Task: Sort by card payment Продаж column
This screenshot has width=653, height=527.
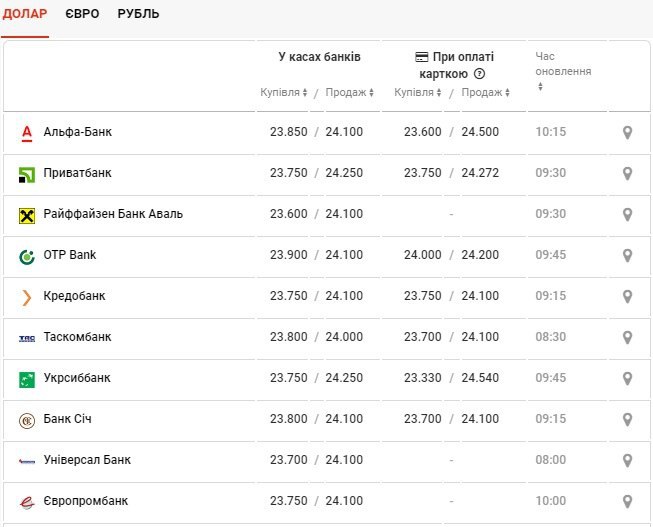Action: [x=486, y=93]
